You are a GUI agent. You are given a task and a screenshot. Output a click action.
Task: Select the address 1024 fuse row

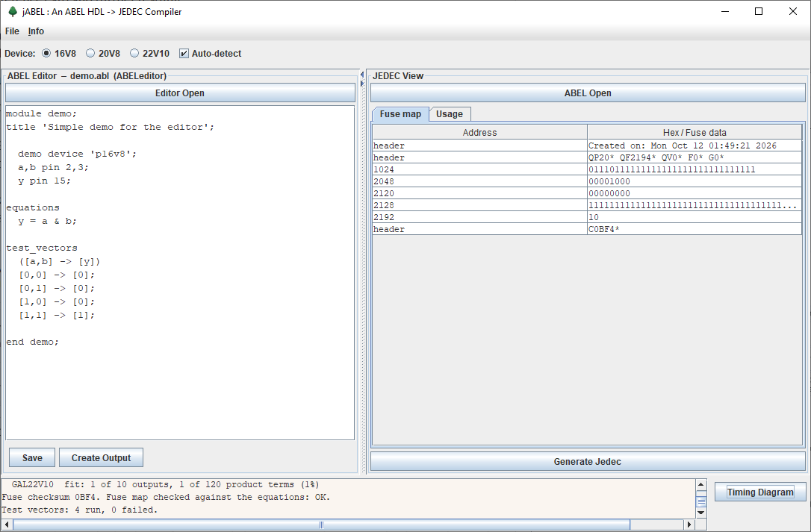pyautogui.click(x=587, y=169)
